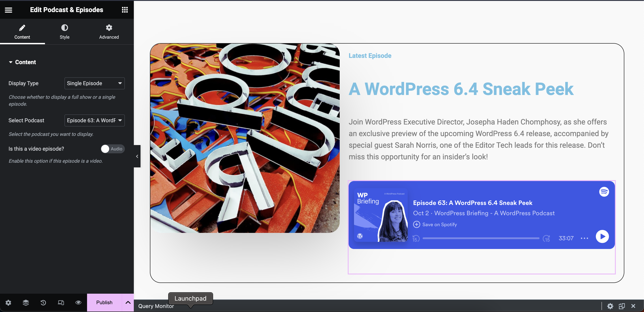The height and width of the screenshot is (312, 644).
Task: Open Query Monitor settings gear
Action: point(610,306)
